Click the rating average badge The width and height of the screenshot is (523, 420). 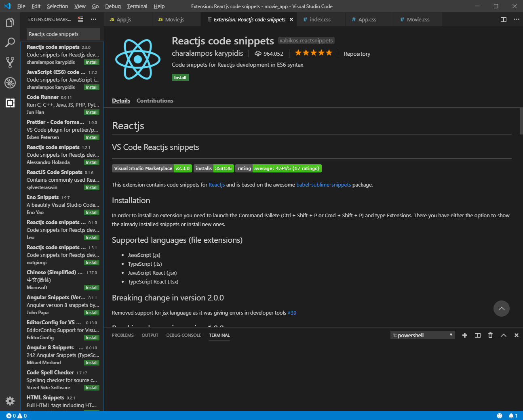(x=278, y=168)
